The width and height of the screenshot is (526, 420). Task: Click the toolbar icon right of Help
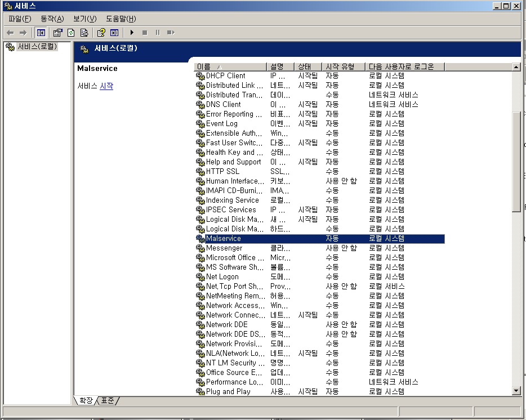114,33
